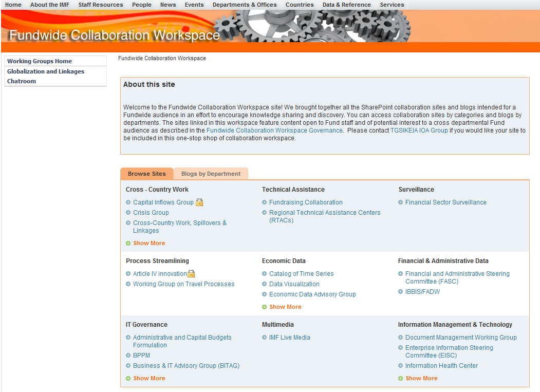Screen dimensions: 540x392
Task: Open the BPPM site link
Action: point(141,355)
